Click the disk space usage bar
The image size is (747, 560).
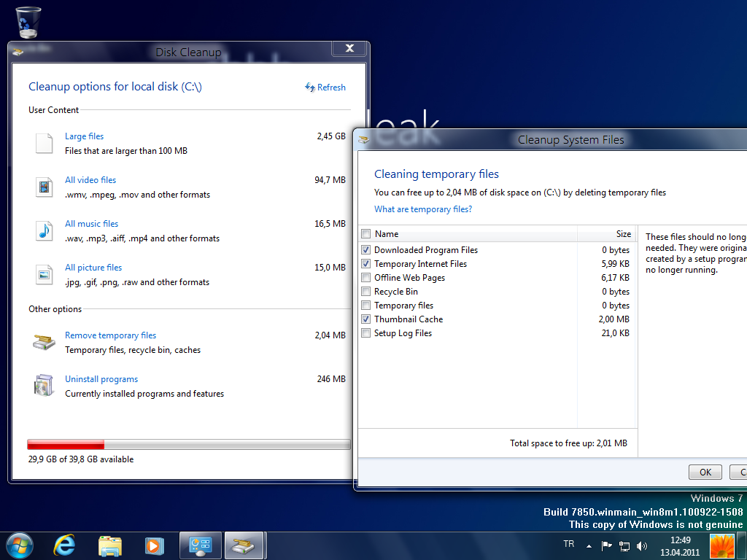click(x=189, y=445)
